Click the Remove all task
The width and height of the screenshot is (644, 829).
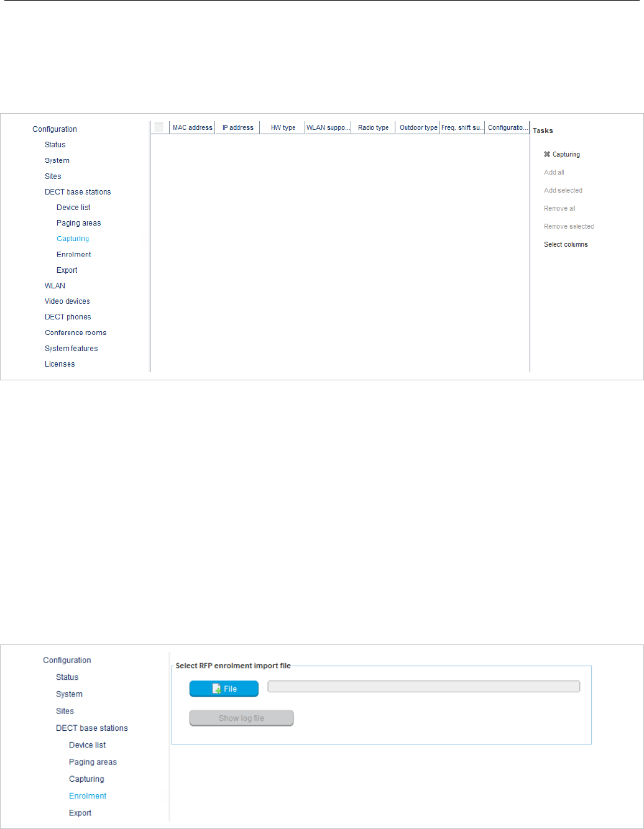pyautogui.click(x=559, y=208)
